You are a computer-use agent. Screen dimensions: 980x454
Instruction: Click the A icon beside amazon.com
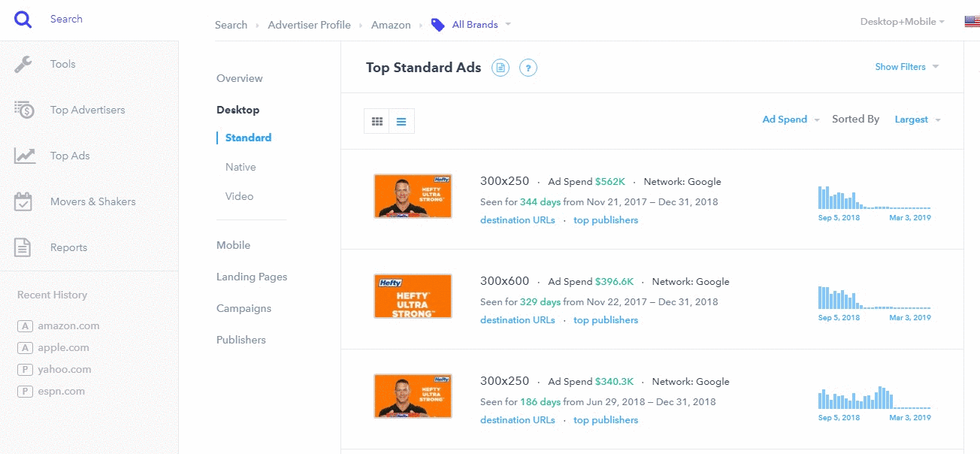(x=26, y=326)
